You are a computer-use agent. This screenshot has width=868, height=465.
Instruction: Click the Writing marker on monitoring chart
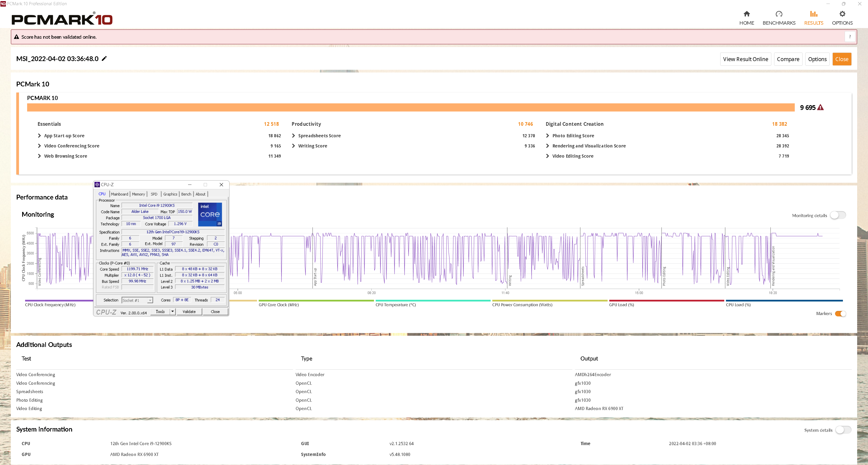[510, 280]
